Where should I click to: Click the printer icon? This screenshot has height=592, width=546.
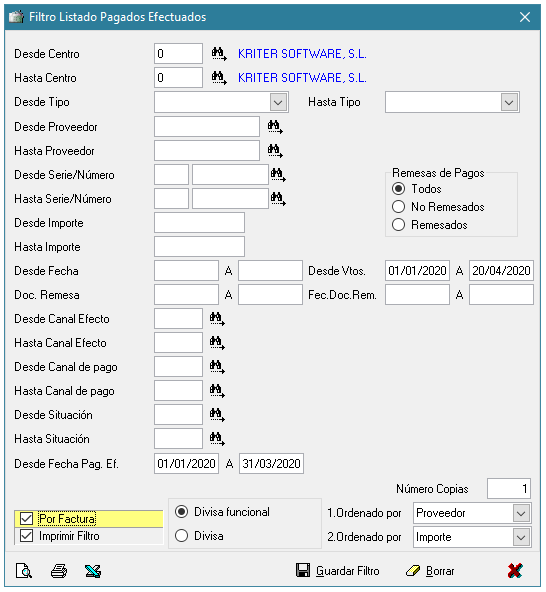click(x=59, y=571)
